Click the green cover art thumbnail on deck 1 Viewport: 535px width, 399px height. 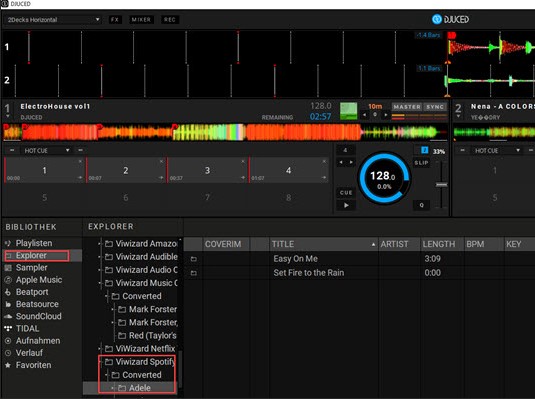348,111
